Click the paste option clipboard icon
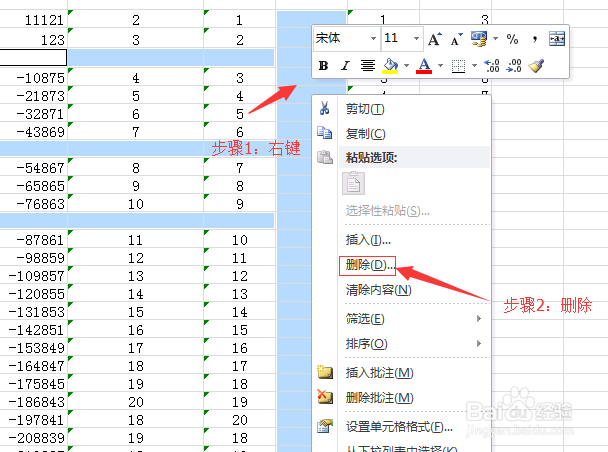608x452 pixels. pos(353,183)
